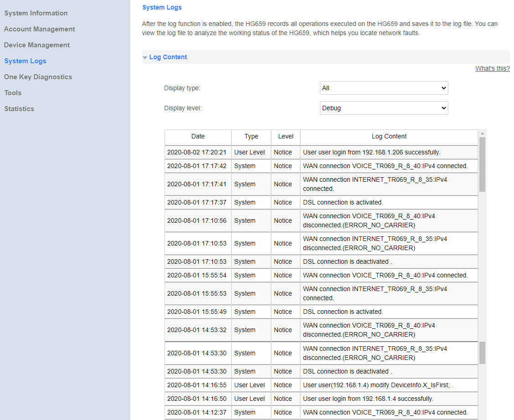Open the Tools menu item
Viewport: 514px width, 420px height.
tap(13, 93)
